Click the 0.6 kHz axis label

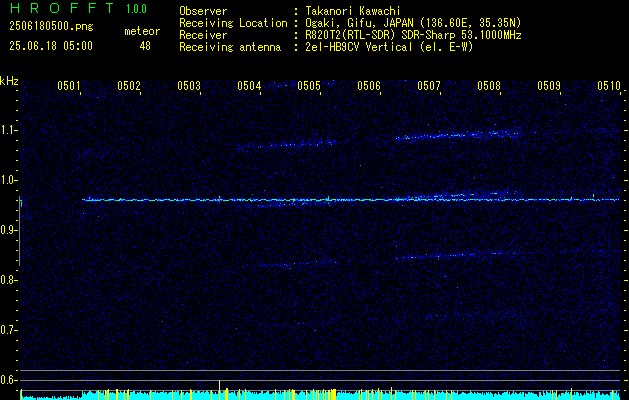point(7,380)
